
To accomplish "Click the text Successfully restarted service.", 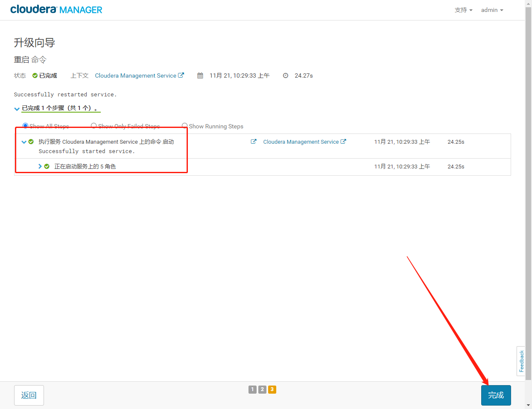I will pyautogui.click(x=65, y=95).
